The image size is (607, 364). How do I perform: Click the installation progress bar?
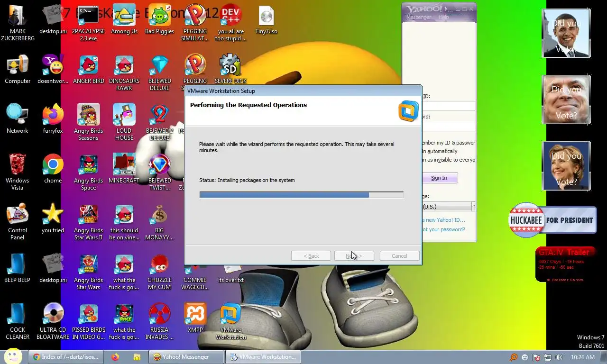point(301,195)
